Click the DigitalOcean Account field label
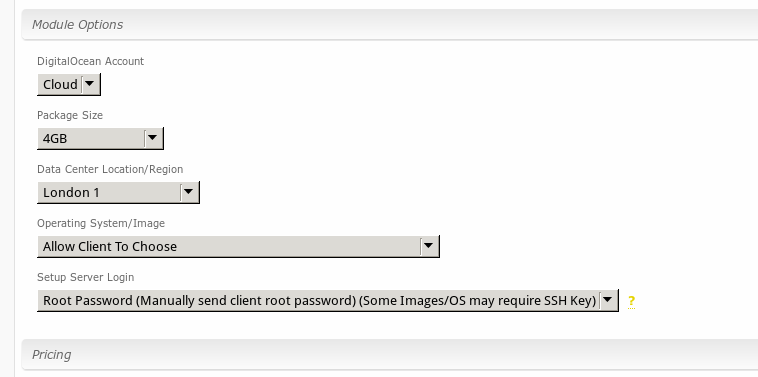This screenshot has width=758, height=377. 90,61
